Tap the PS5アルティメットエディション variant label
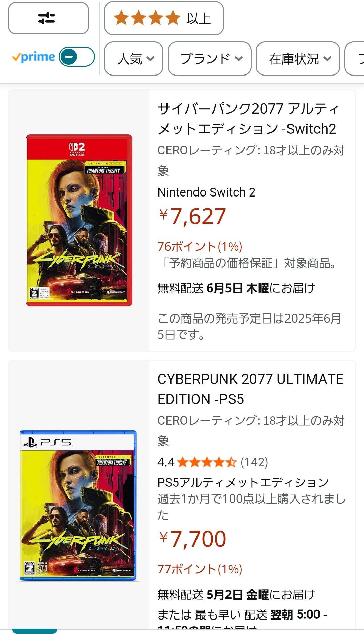Screen dimensions: 364x634 click(x=243, y=482)
